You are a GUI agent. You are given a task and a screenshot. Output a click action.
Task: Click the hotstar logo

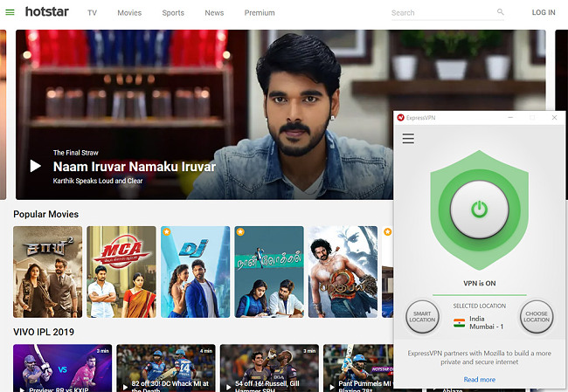[46, 11]
